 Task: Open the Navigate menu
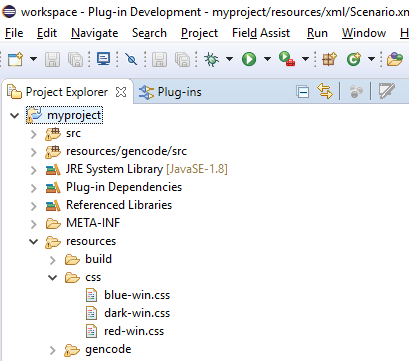(95, 33)
